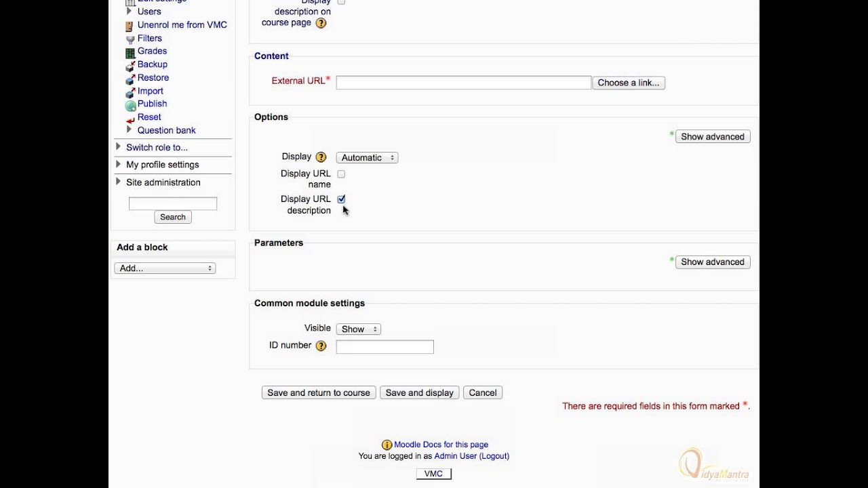Open the help icon next to Display
This screenshot has width=868, height=488.
(x=321, y=157)
